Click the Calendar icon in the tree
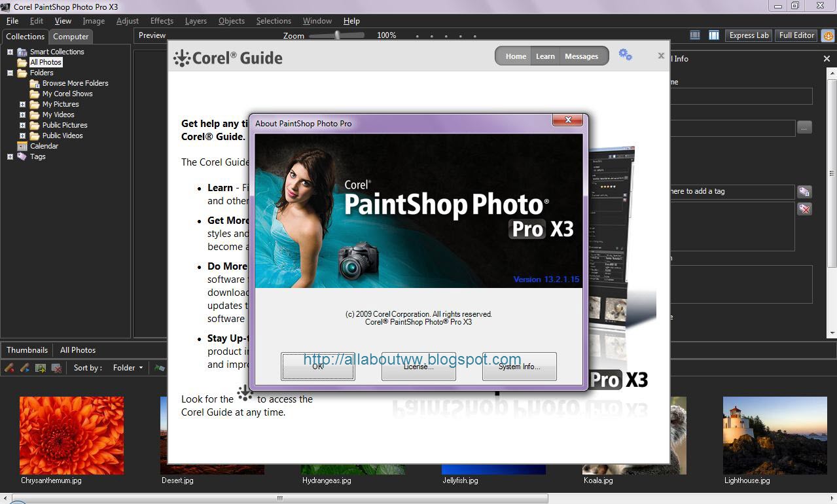Image resolution: width=837 pixels, height=504 pixels. tap(22, 146)
